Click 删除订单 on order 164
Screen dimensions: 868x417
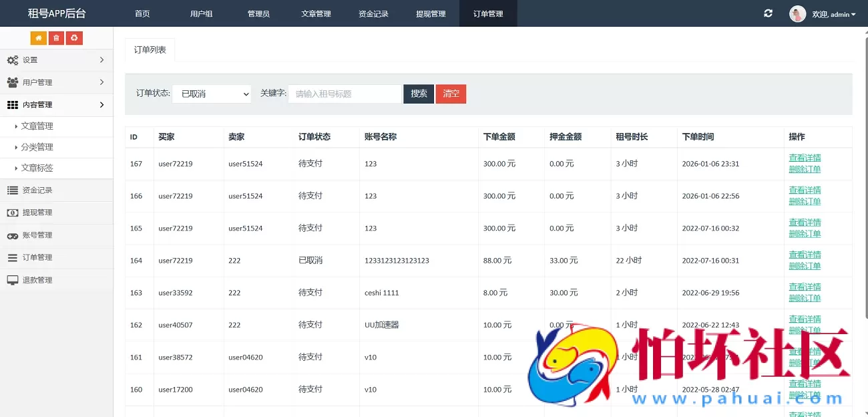pyautogui.click(x=805, y=265)
